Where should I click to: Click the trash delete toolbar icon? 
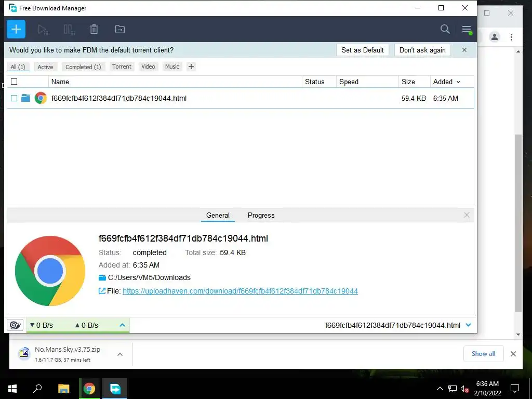point(94,30)
